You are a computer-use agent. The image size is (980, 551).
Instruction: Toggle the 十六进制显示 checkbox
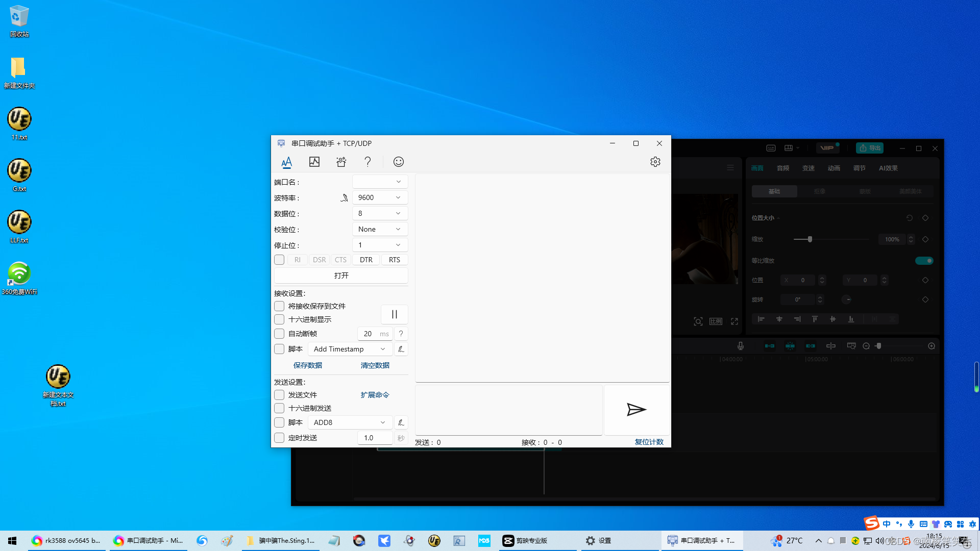[x=279, y=319]
